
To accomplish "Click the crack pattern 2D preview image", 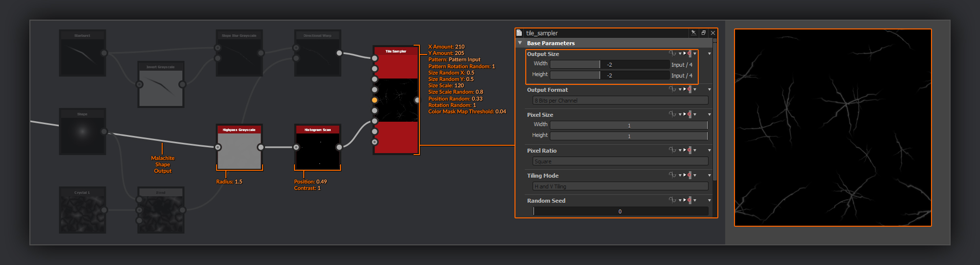I will pos(833,128).
